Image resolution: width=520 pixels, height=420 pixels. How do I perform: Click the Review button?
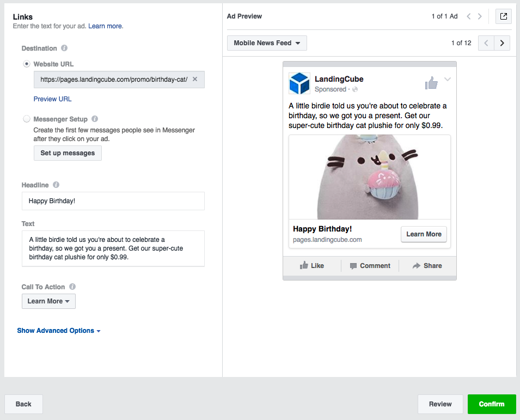click(441, 404)
